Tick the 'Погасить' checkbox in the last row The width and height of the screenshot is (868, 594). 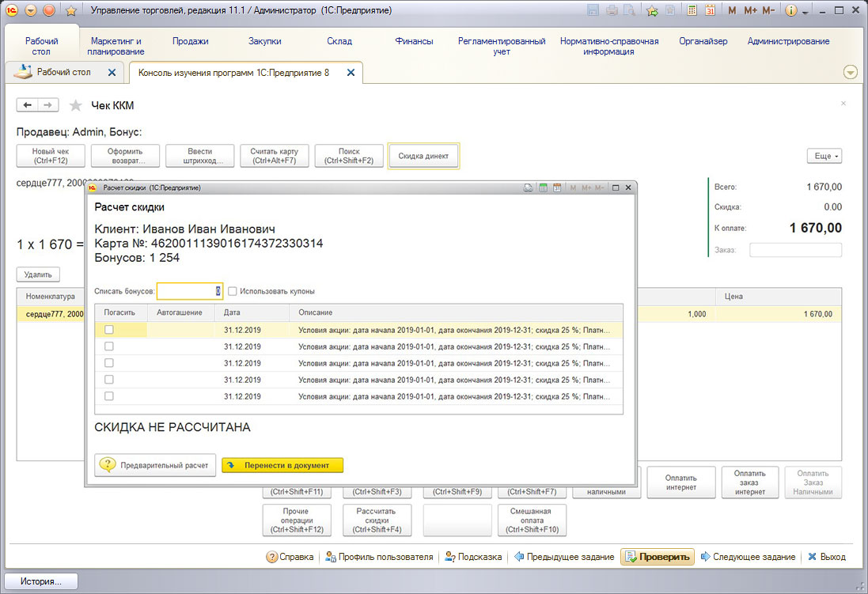click(109, 396)
